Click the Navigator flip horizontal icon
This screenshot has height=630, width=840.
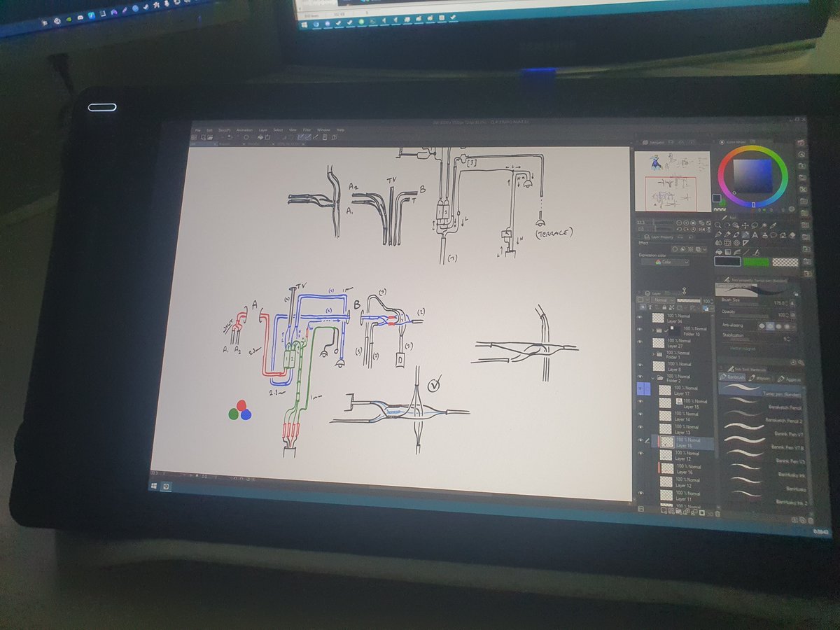(x=701, y=229)
